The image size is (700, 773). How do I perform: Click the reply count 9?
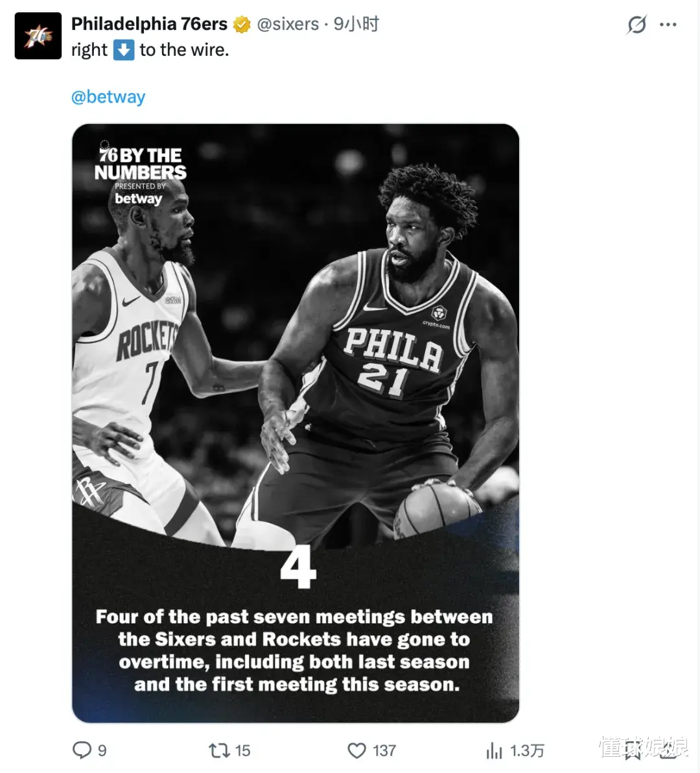pyautogui.click(x=102, y=750)
